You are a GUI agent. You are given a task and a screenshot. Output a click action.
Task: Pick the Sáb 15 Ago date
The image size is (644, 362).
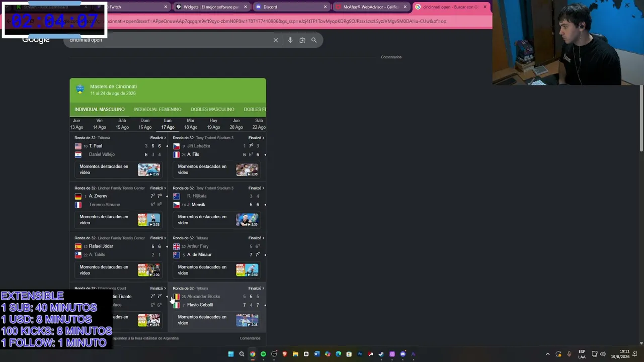click(122, 124)
